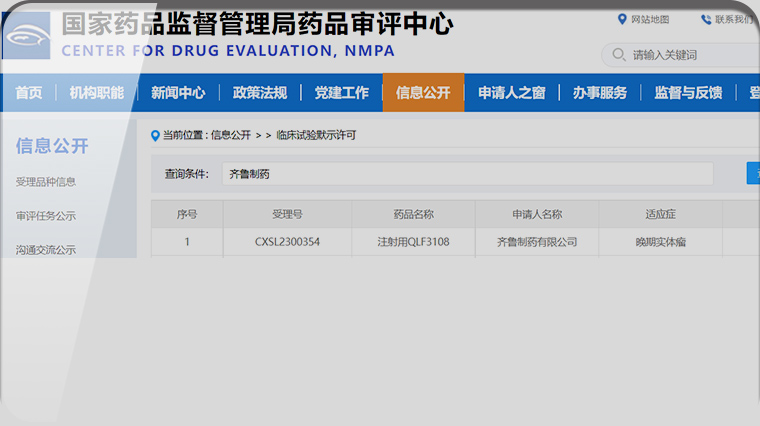Select 审评任务公示 in the sidebar
This screenshot has width=760, height=426.
click(x=46, y=216)
